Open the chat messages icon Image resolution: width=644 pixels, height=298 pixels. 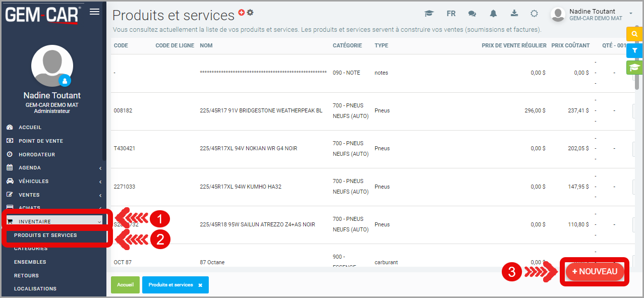472,14
